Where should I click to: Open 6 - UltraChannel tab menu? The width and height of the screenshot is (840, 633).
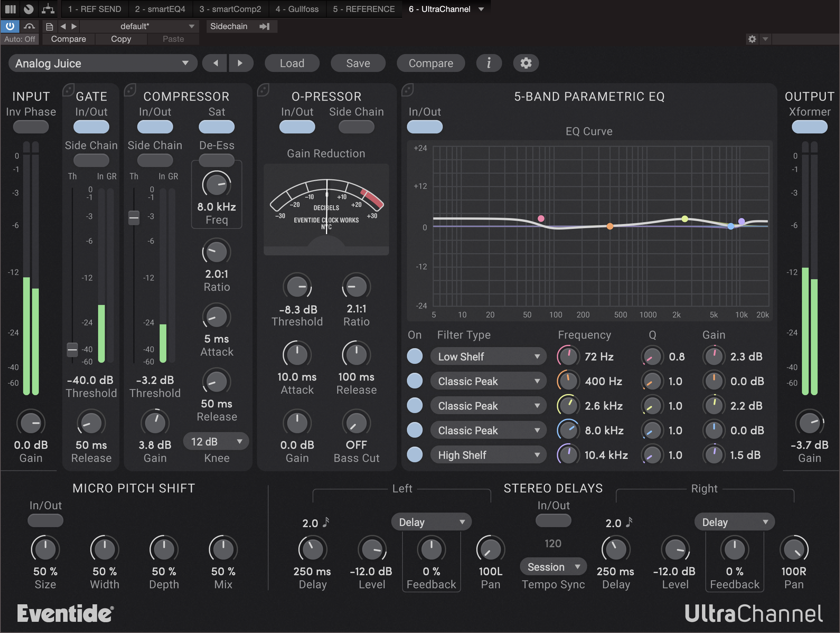[481, 9]
